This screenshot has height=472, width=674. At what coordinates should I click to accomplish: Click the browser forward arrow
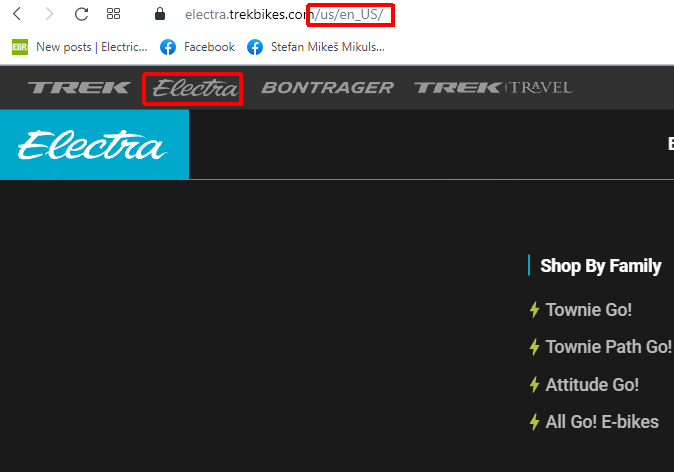[49, 14]
